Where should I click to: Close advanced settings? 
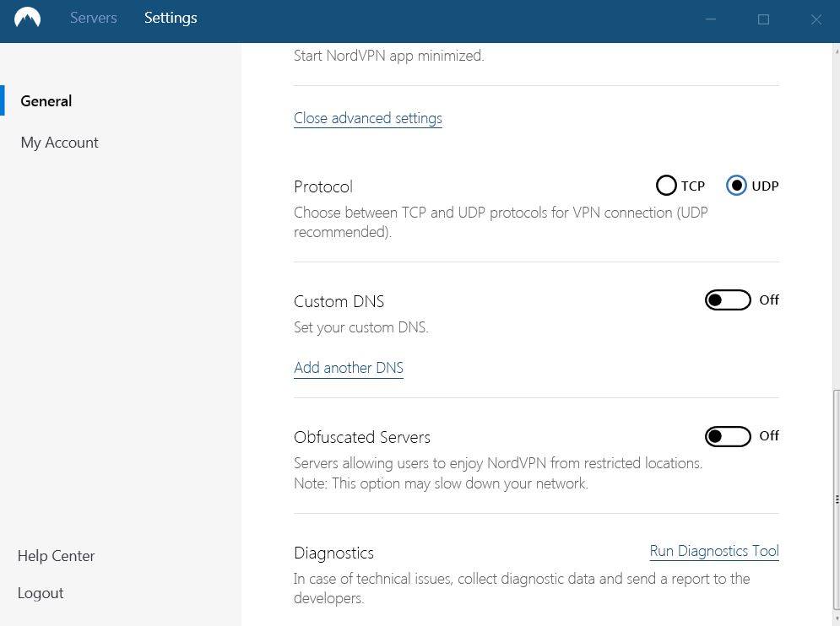[367, 118]
